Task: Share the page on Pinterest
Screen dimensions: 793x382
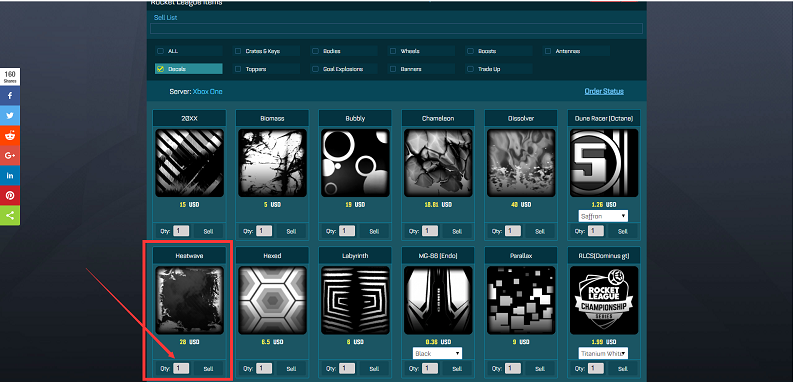Action: 10,195
